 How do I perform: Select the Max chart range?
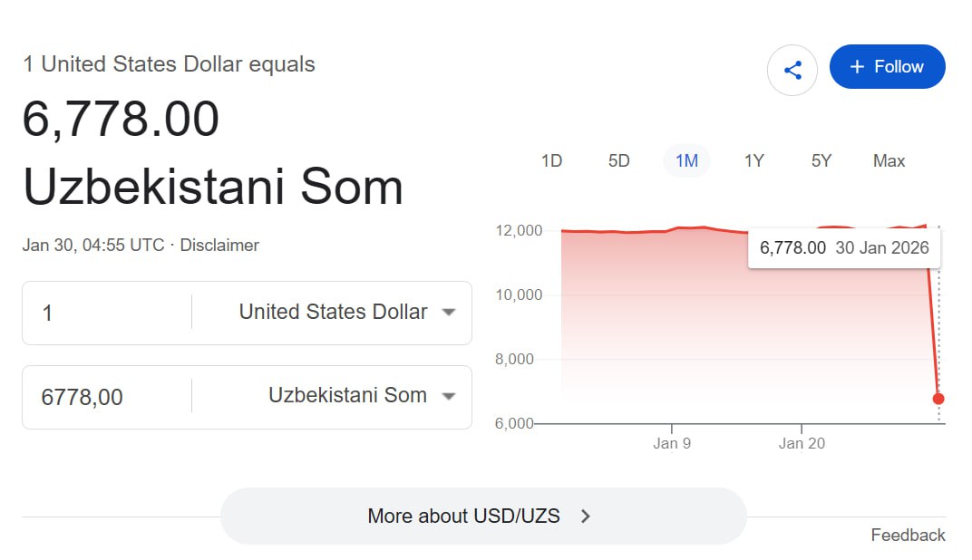(888, 160)
